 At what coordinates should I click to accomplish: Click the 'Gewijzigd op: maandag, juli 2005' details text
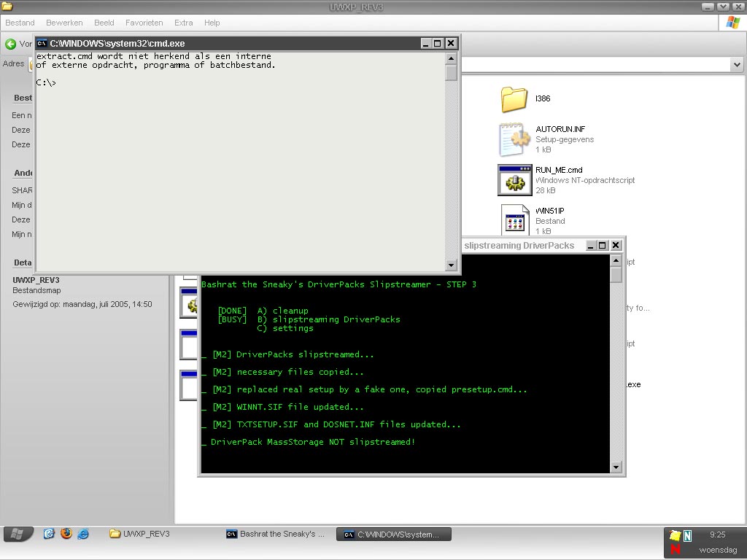[82, 304]
